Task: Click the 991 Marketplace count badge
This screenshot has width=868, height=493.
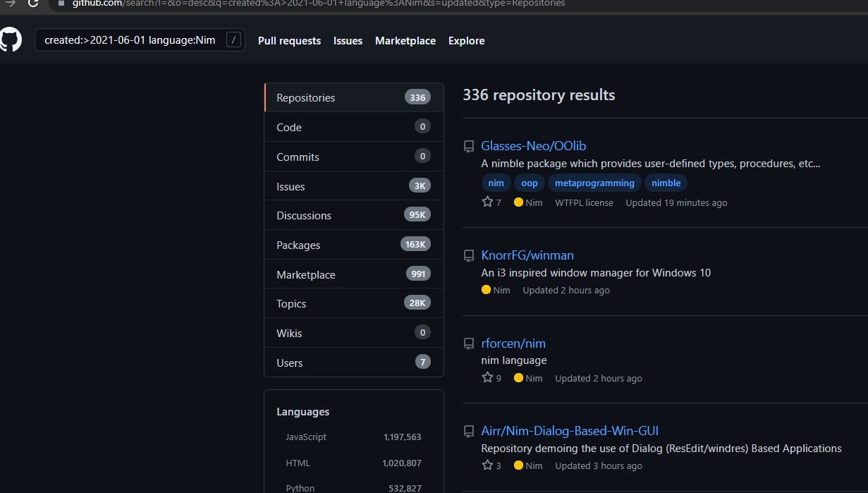Action: pyautogui.click(x=418, y=274)
